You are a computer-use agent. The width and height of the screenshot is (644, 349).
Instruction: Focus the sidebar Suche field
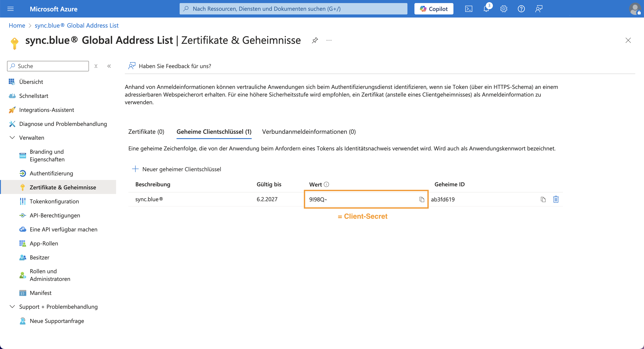[x=48, y=66]
